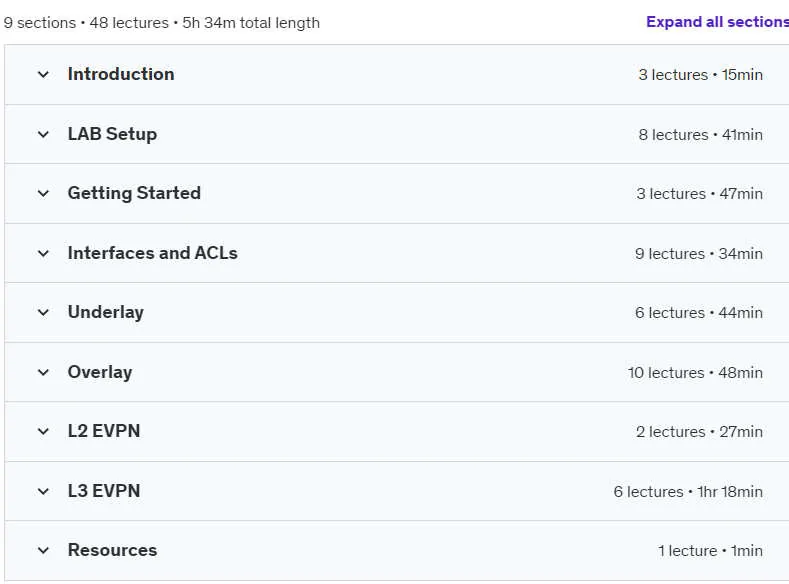Click the Resources section title

pyautogui.click(x=112, y=550)
